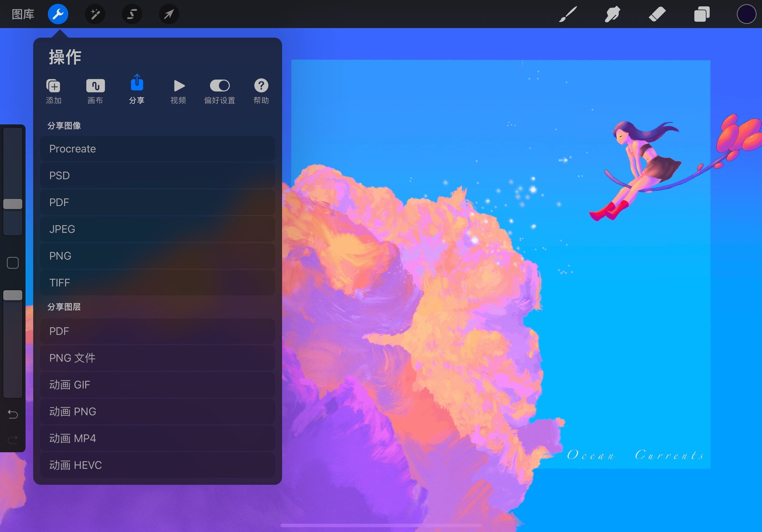Select the S-shaped Selection tool
Image resolution: width=762 pixels, height=532 pixels.
tap(132, 14)
